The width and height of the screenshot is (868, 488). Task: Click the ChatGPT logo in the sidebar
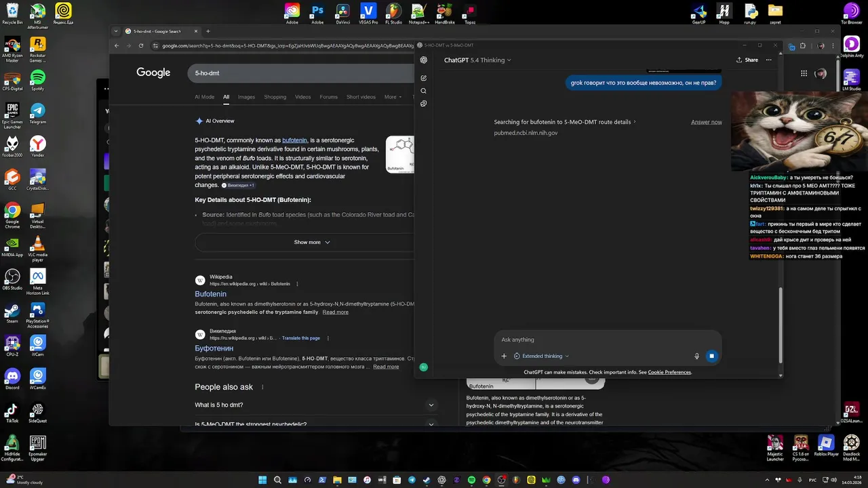[x=424, y=60]
